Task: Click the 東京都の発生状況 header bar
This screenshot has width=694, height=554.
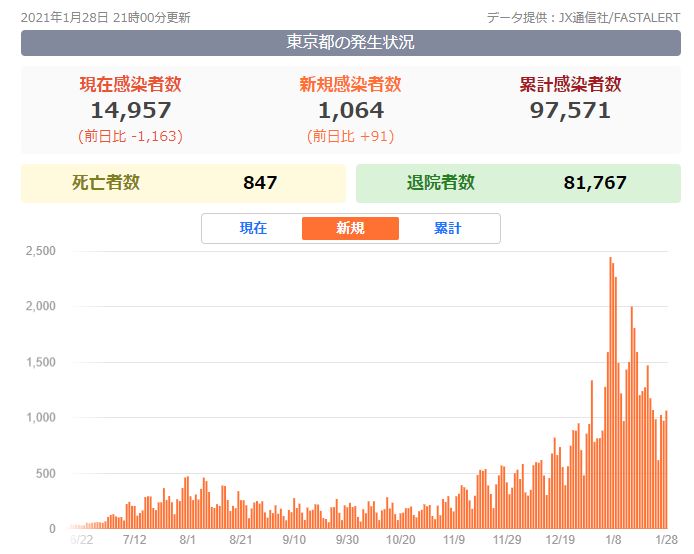Action: pyautogui.click(x=351, y=43)
